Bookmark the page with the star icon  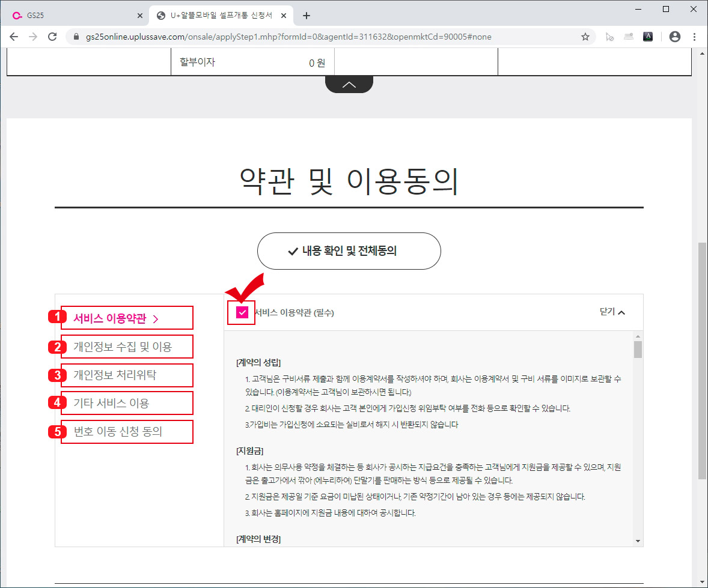(585, 36)
